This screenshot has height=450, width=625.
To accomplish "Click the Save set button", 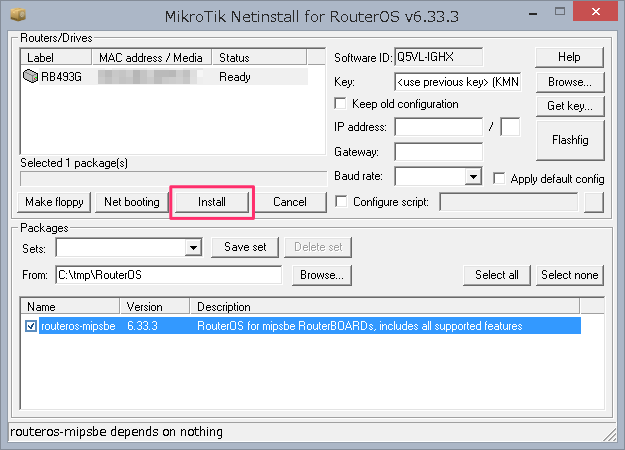I will pos(245,247).
